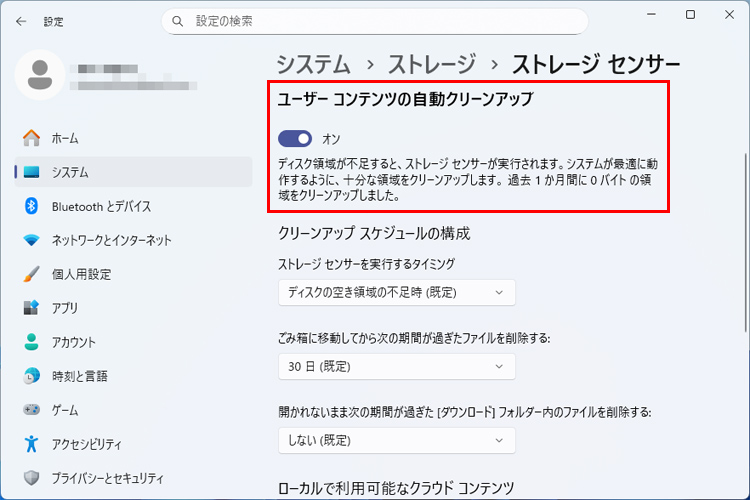The height and width of the screenshot is (500, 750).
Task: Click the Time and language globe icon
Action: click(x=31, y=376)
